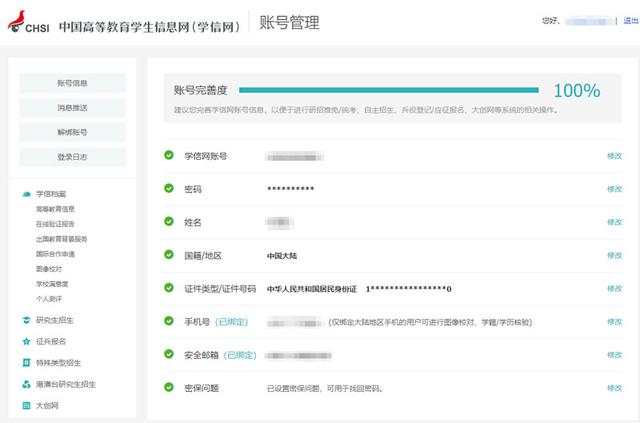Open the 解绑账号 tab
The width and height of the screenshot is (640, 423).
pos(72,132)
